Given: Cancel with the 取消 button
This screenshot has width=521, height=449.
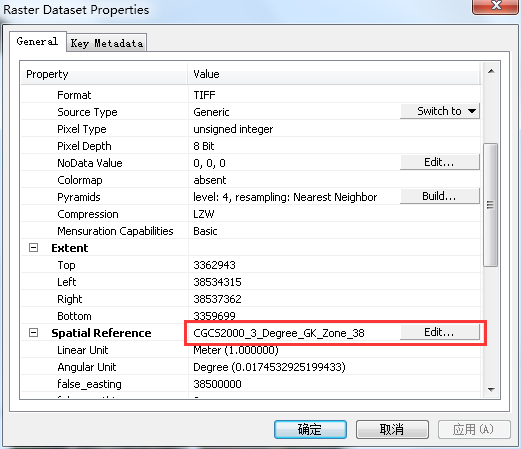Looking at the screenshot, I should click(392, 429).
